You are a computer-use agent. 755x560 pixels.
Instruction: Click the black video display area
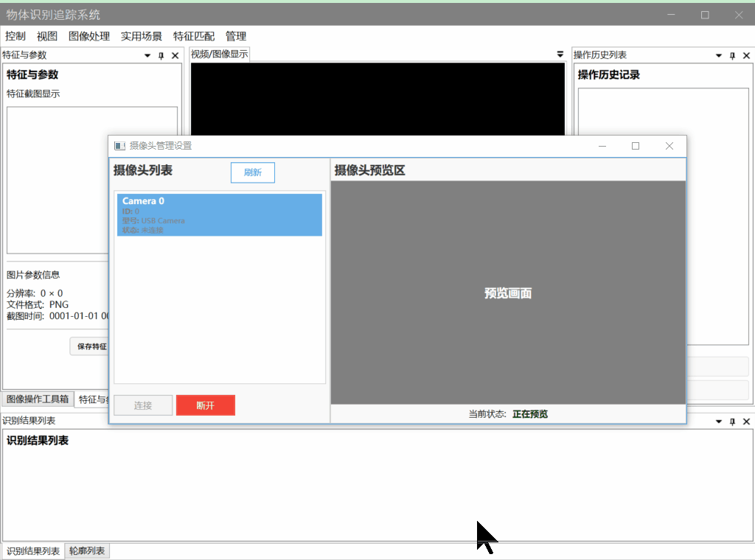(377, 99)
